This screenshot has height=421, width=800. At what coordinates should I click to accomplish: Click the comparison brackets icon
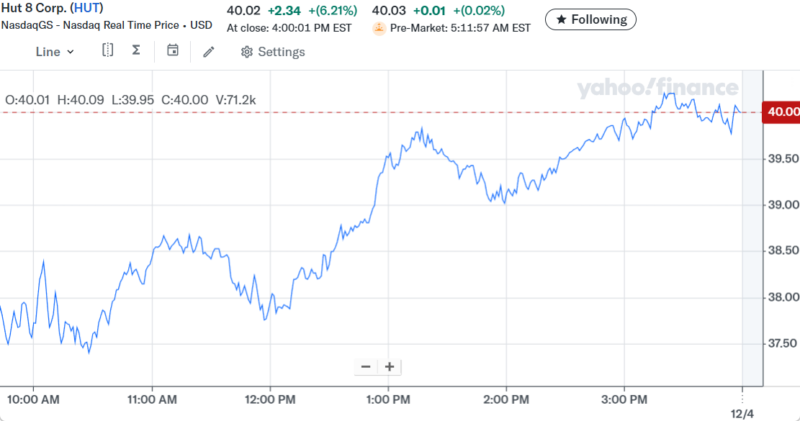coord(108,50)
